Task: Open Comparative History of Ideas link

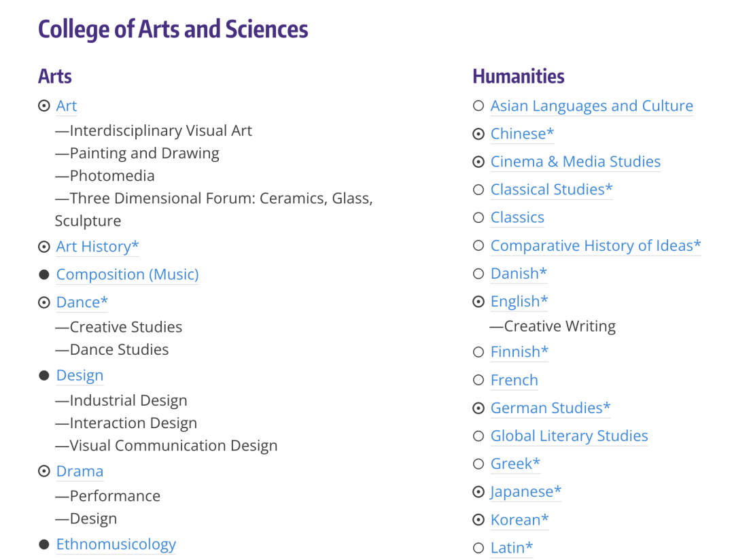Action: [595, 245]
